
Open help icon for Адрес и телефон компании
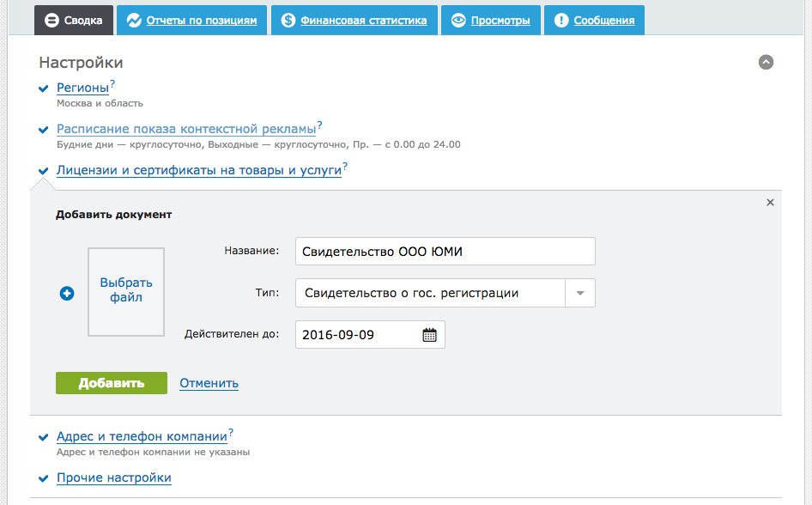pyautogui.click(x=231, y=433)
